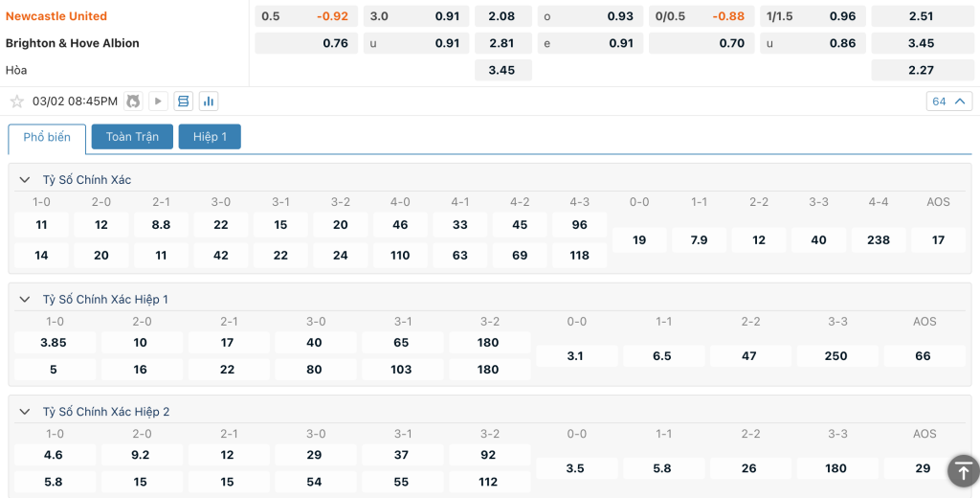Pick first-half draw odds 2.27
Image resolution: width=980 pixels, height=498 pixels.
click(922, 70)
